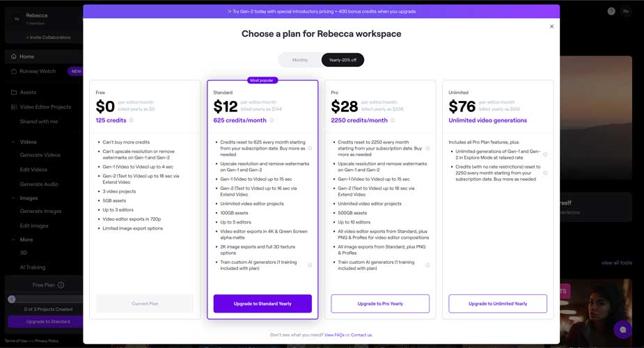Click view all tools link
Screen dimensions: 644x348
point(616,262)
